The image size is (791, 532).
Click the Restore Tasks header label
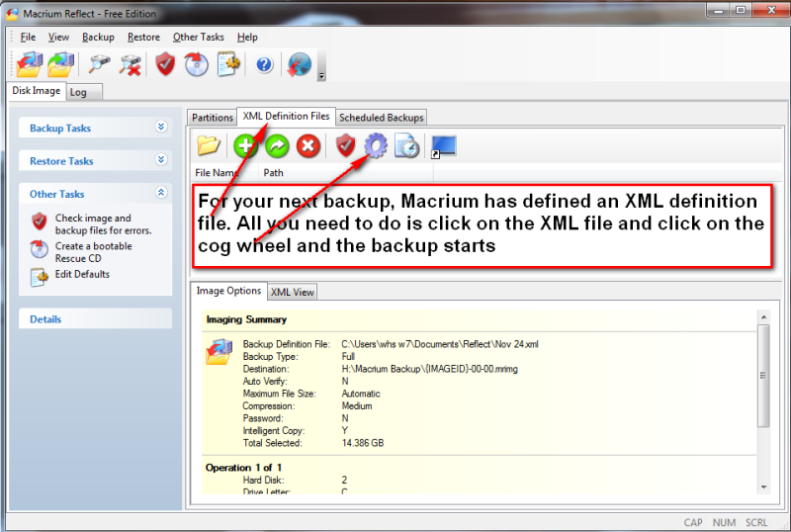click(61, 161)
